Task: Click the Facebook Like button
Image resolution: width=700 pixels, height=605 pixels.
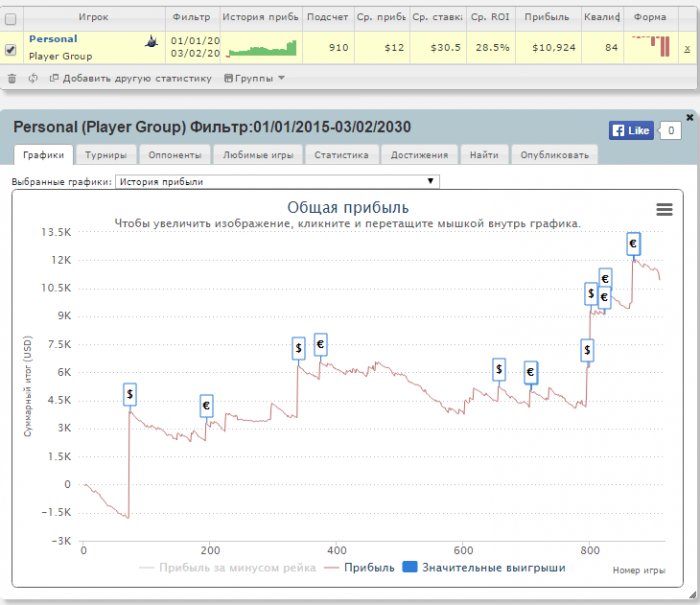Action: click(x=631, y=130)
